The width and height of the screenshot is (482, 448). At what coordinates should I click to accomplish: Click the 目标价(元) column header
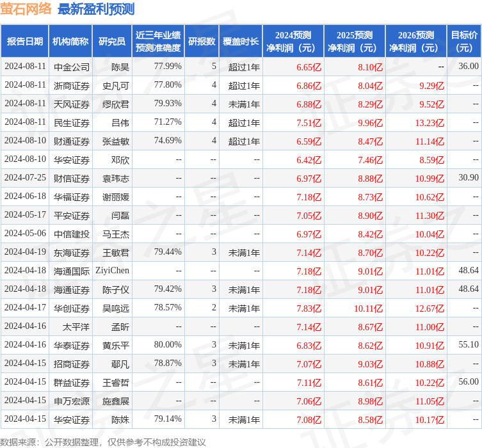point(464,41)
